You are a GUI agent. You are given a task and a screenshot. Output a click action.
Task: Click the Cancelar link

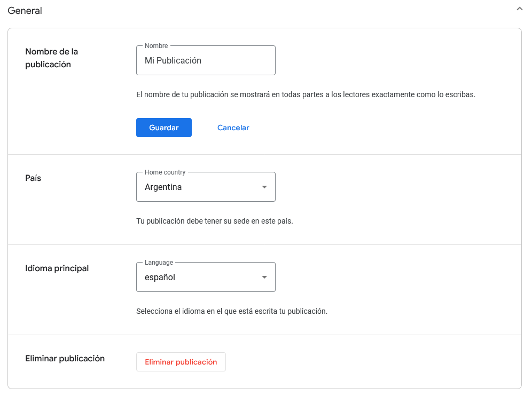[233, 128]
